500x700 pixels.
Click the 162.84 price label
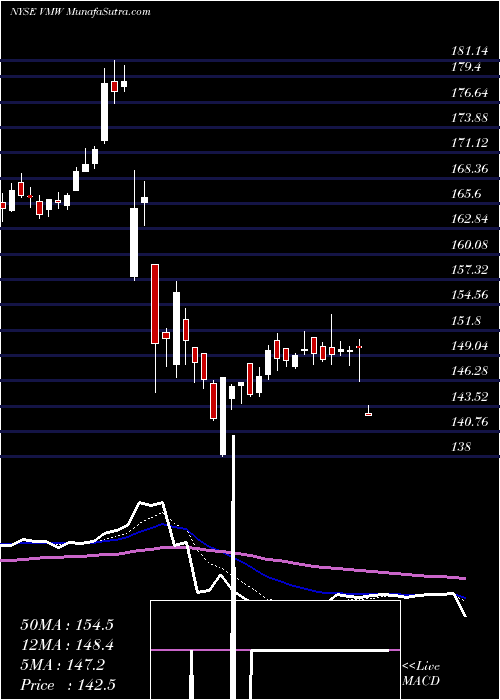pyautogui.click(x=469, y=219)
